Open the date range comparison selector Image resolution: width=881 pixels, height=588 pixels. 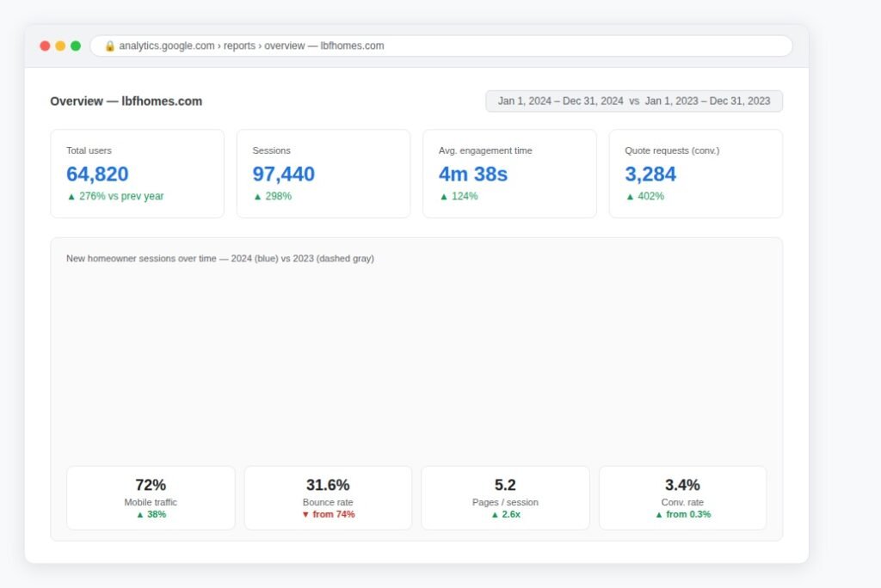coord(634,101)
